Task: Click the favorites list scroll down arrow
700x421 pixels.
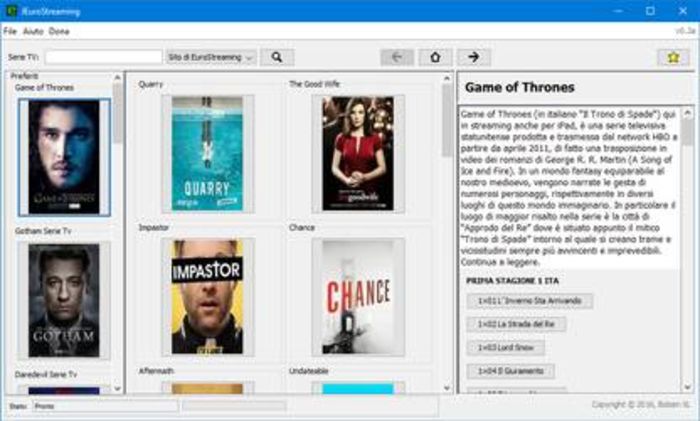Action: (117, 388)
